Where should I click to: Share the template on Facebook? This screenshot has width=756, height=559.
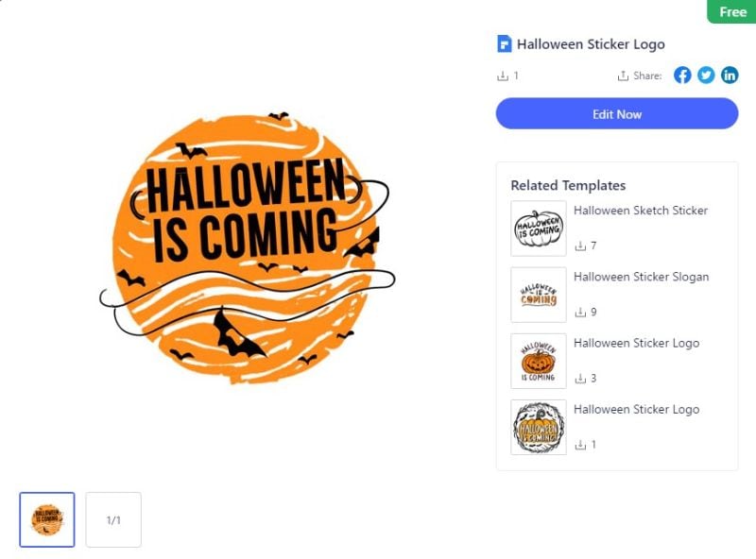point(682,76)
